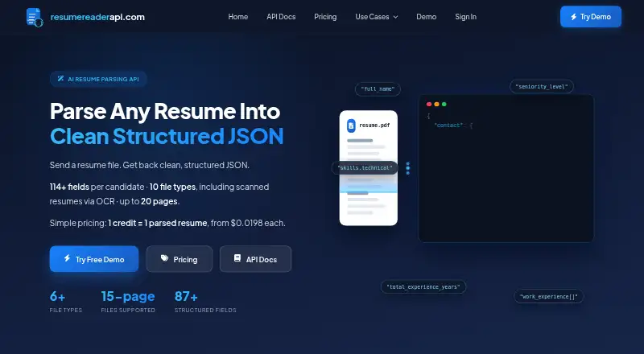644x354 pixels.
Task: Open API Docs in the top navigation
Action: tap(281, 17)
